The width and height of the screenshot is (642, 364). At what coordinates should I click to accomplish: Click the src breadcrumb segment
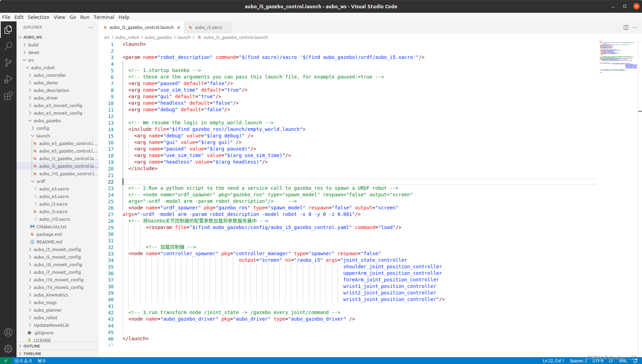(x=107, y=37)
